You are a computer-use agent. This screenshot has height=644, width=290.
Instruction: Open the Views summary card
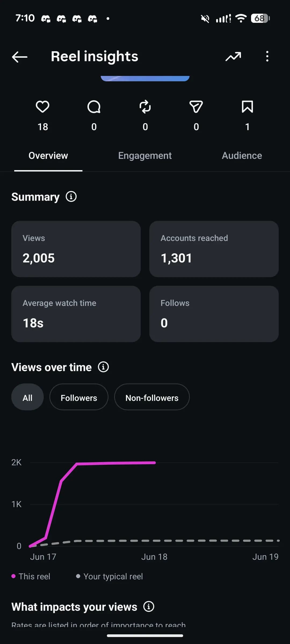point(76,249)
